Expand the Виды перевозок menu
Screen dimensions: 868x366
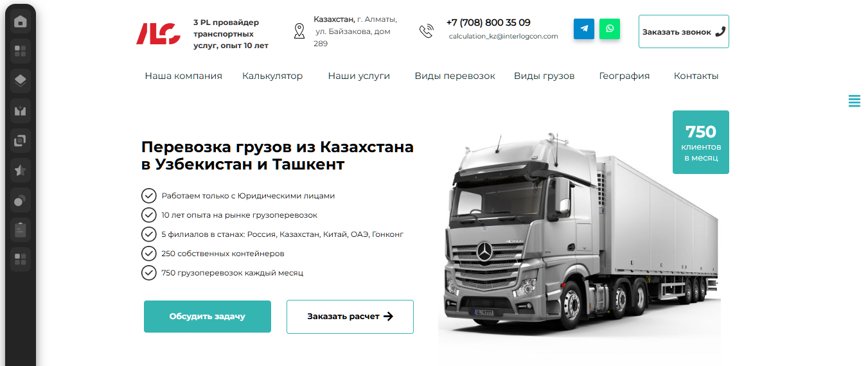(x=455, y=76)
